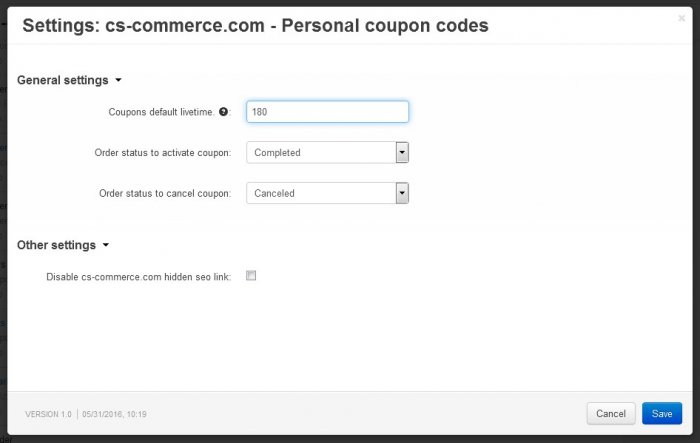
Task: Click the 'Disable cs-commerce.com hidden seo link' label
Action: point(138,277)
